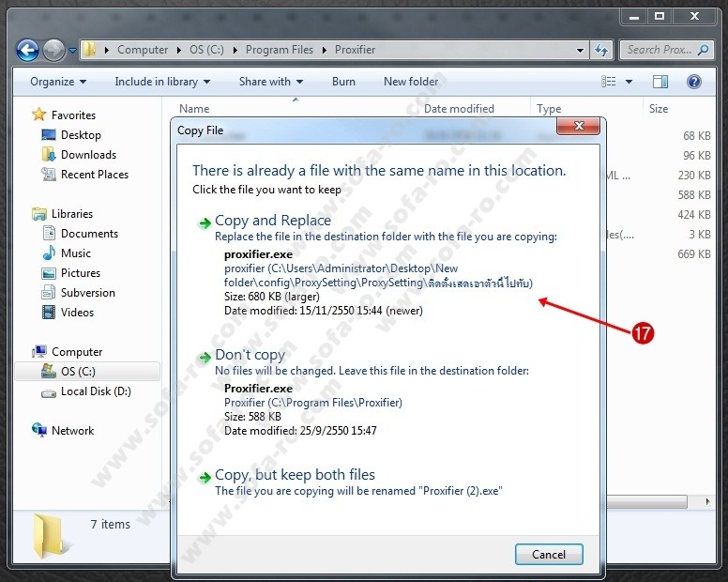728x582 pixels.
Task: Open Downloads in the navigation pane
Action: [88, 155]
